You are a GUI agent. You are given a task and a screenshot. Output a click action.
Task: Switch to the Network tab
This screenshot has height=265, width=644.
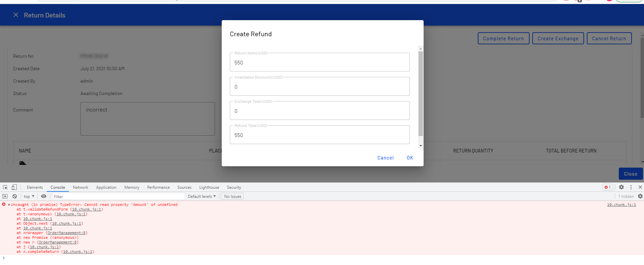(x=80, y=187)
